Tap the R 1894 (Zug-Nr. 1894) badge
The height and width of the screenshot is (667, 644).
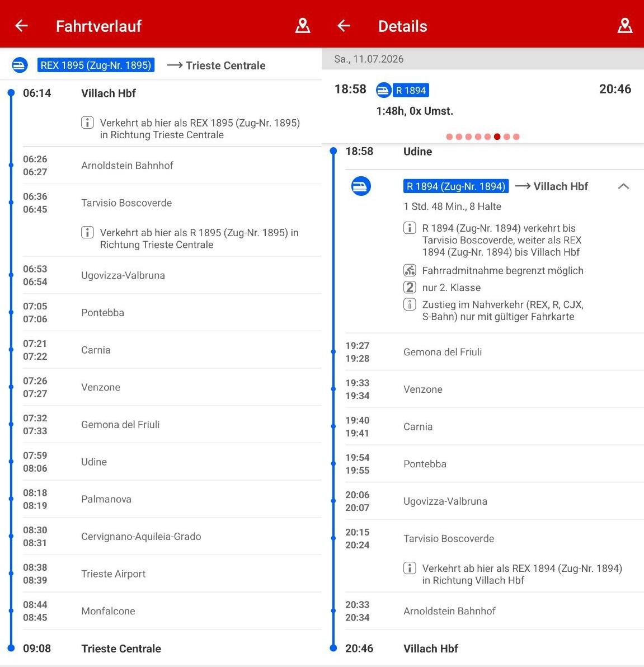pos(456,186)
